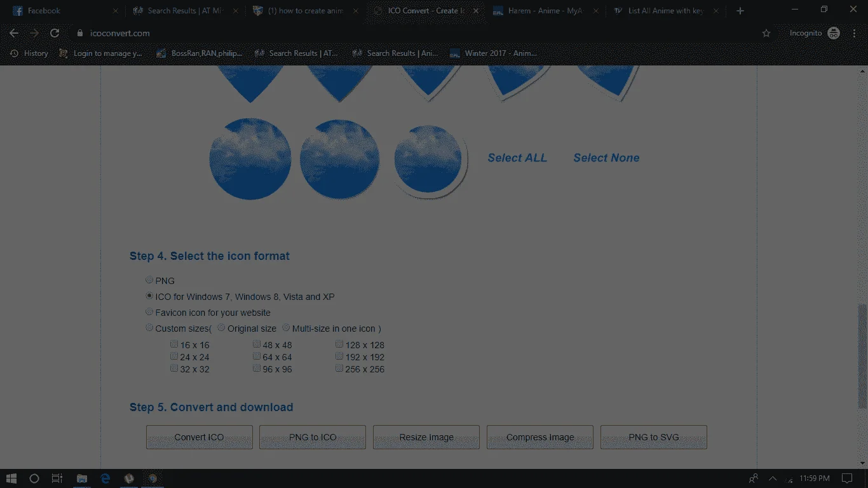This screenshot has width=868, height=488.
Task: Open Task View on the taskbar
Action: (57, 478)
